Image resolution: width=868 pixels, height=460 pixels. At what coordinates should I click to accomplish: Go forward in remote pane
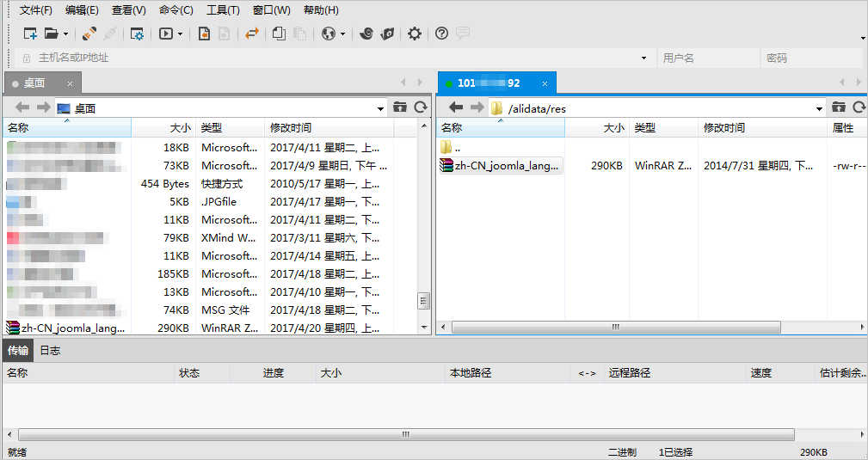[x=477, y=107]
